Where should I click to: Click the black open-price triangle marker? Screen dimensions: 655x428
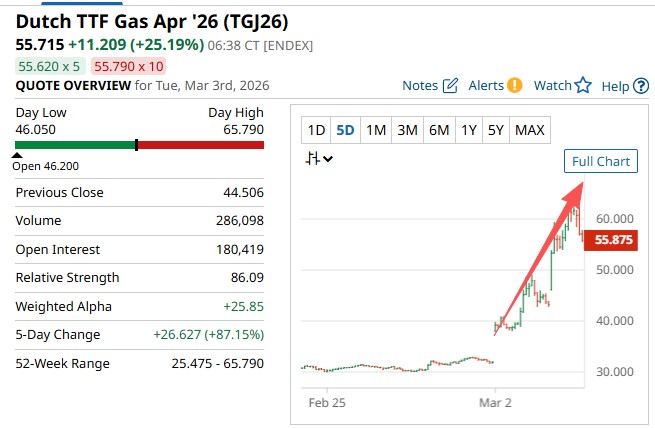[17, 156]
